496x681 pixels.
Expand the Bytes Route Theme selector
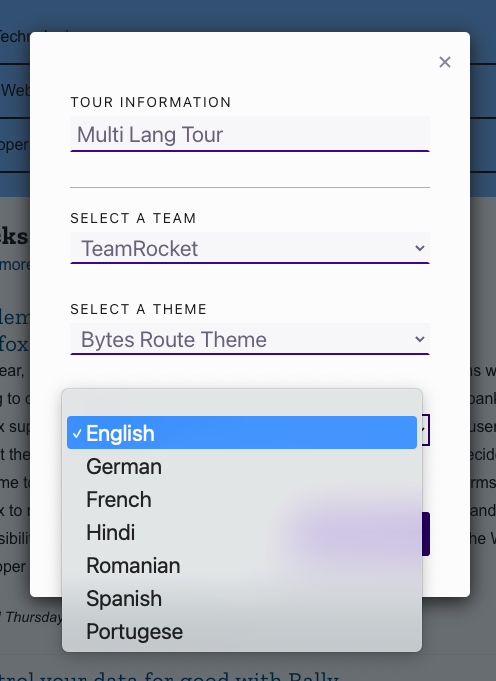click(x=250, y=339)
